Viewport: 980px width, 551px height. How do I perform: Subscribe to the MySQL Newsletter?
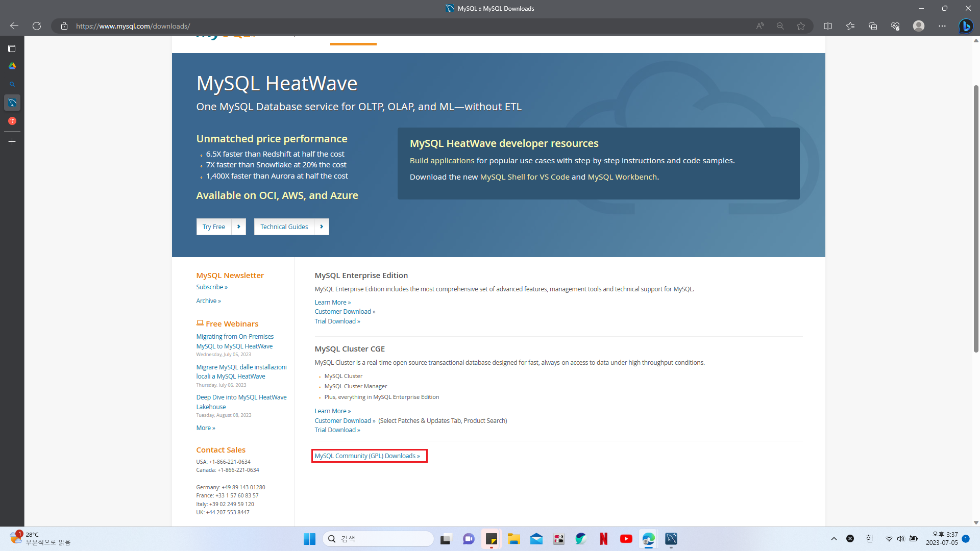212,287
